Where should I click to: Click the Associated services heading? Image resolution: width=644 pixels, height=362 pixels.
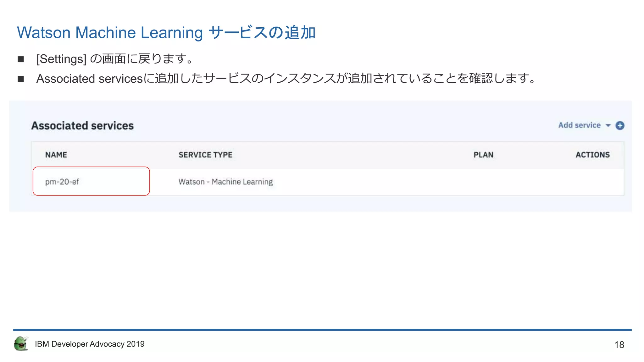82,126
